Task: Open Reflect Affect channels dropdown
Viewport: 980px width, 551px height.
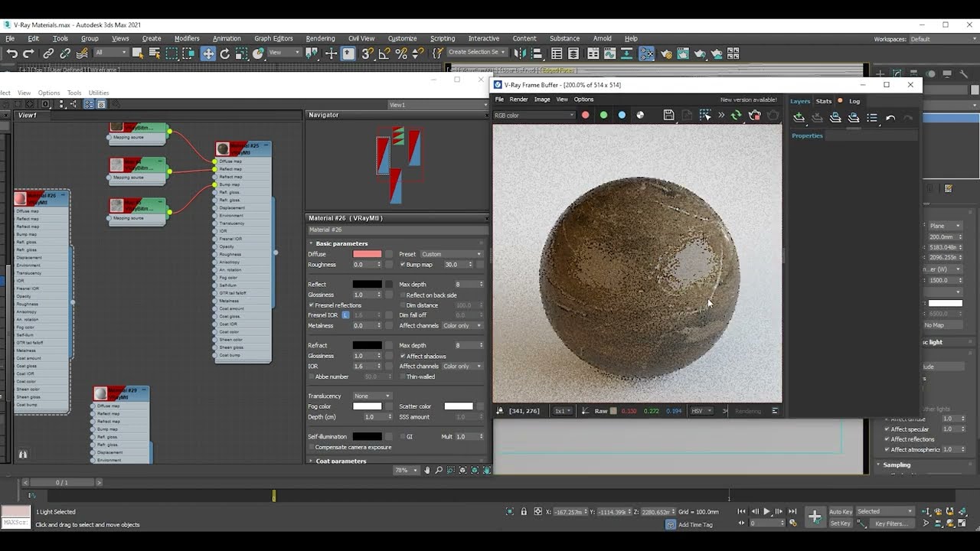Action: [462, 325]
